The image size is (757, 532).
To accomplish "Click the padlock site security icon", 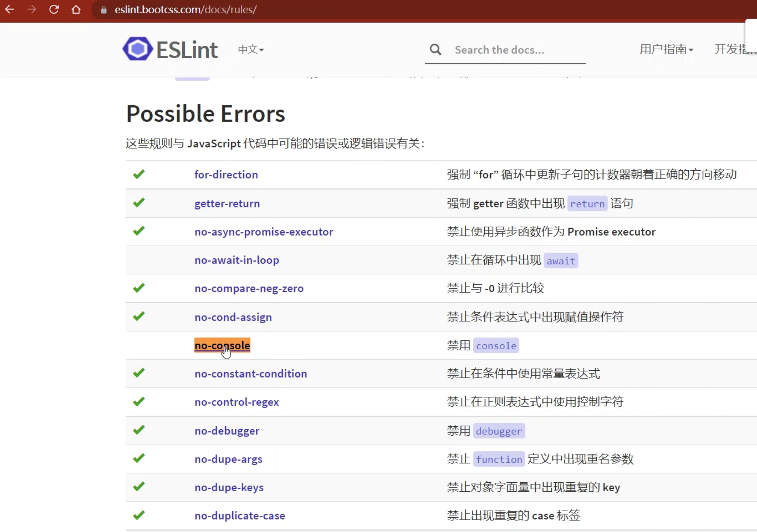I will coord(103,10).
